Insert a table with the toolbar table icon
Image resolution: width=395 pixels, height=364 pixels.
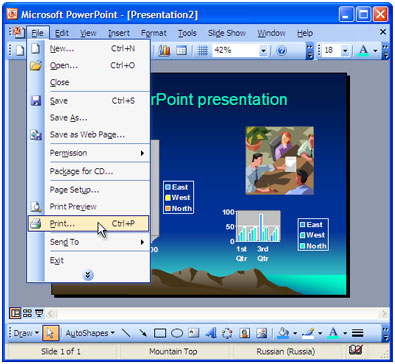tap(181, 50)
